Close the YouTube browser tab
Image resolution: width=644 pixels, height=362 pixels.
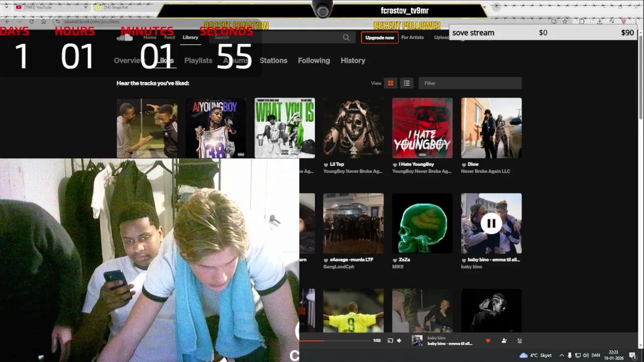pyautogui.click(x=86, y=8)
